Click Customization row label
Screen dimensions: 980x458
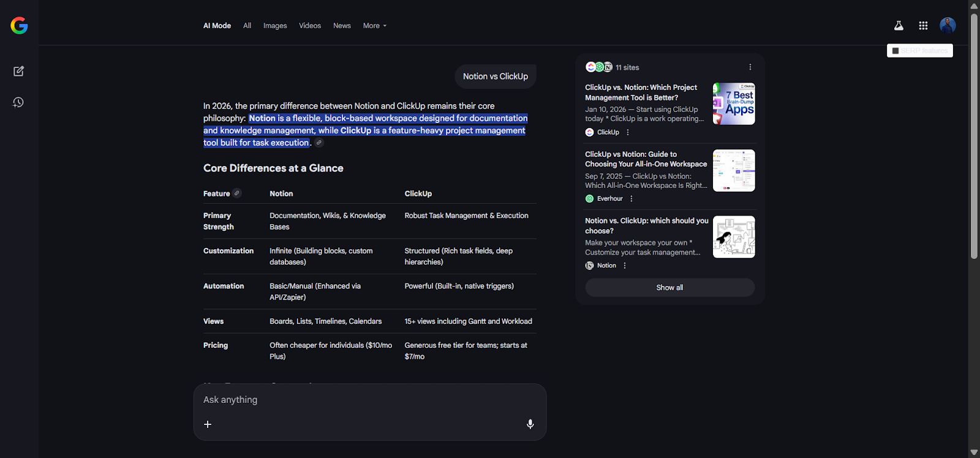click(x=228, y=251)
